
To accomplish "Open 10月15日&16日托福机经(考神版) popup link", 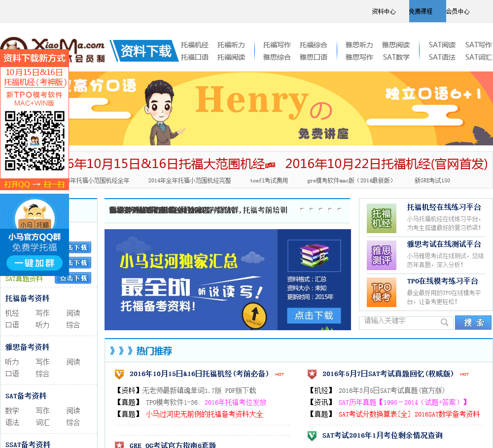I will pos(35,77).
